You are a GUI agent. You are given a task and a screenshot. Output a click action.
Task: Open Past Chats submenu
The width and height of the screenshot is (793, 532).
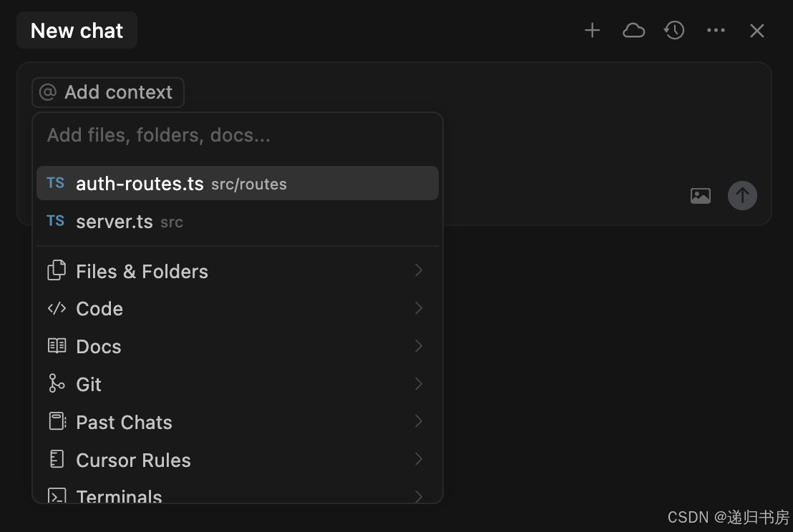click(x=237, y=423)
